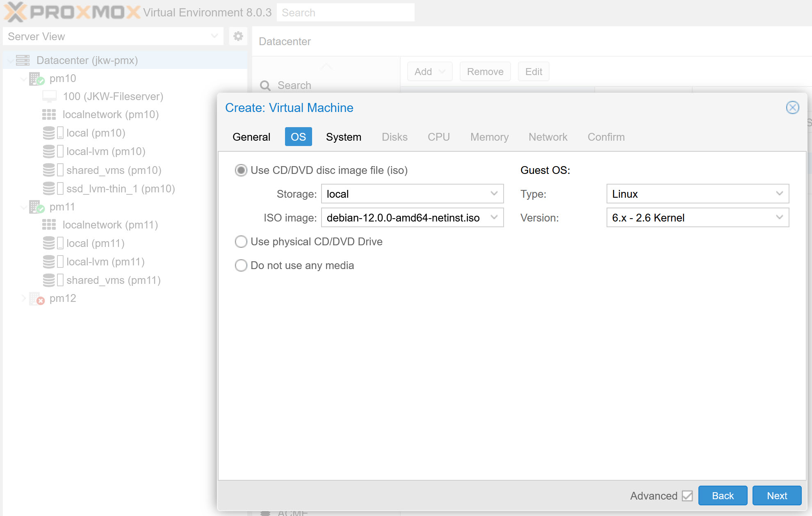Collapse the pm10 node tree

pyautogui.click(x=23, y=78)
